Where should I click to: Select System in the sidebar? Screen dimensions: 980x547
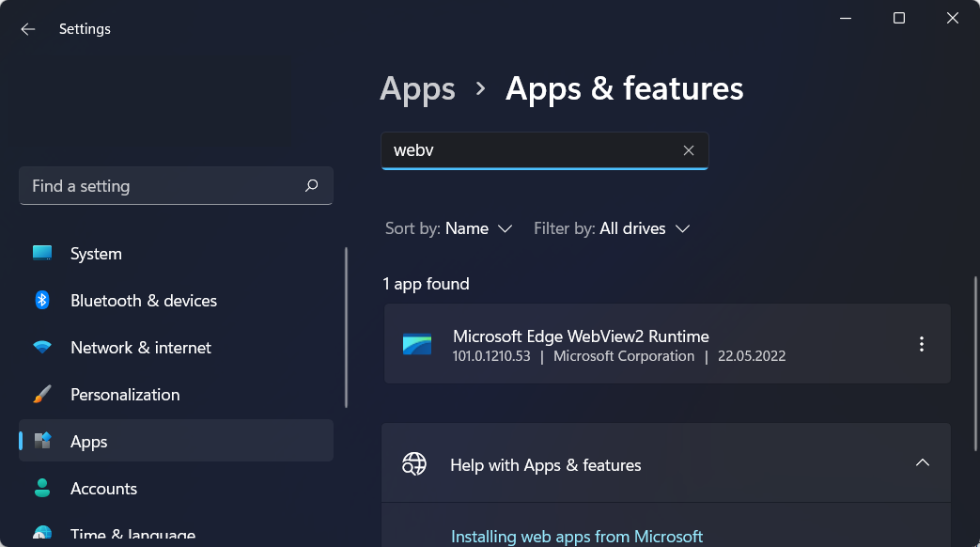177,253
